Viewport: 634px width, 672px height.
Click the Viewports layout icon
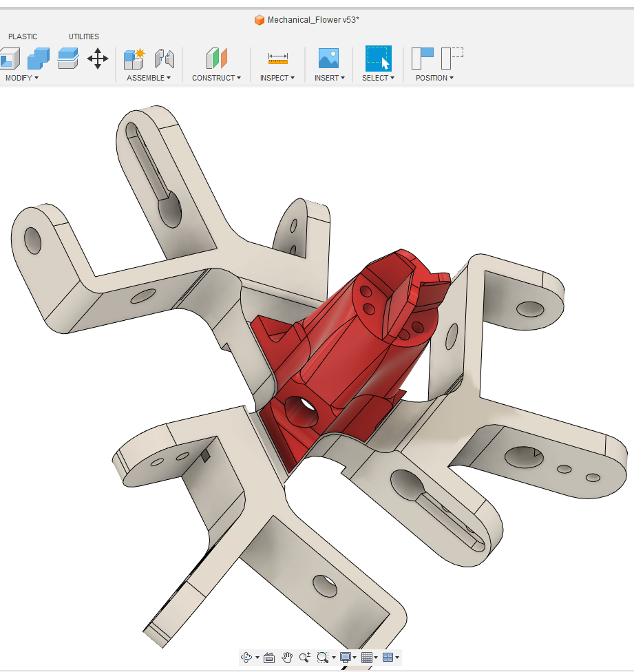tap(388, 657)
